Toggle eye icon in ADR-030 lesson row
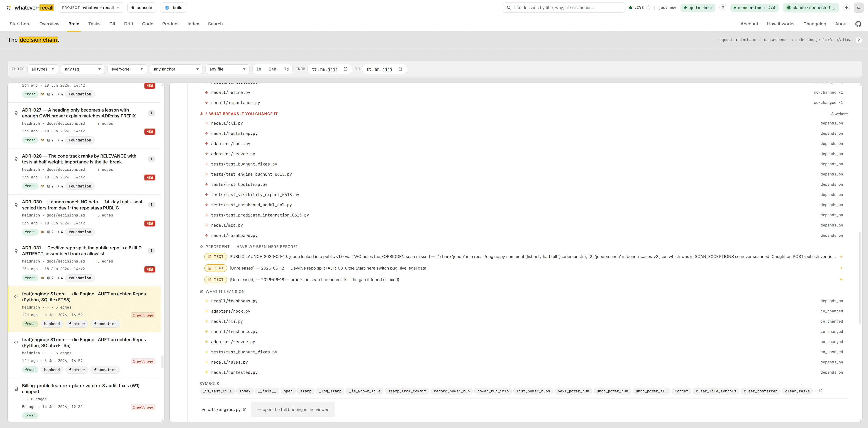Image resolution: width=868 pixels, height=428 pixels. pyautogui.click(x=42, y=232)
